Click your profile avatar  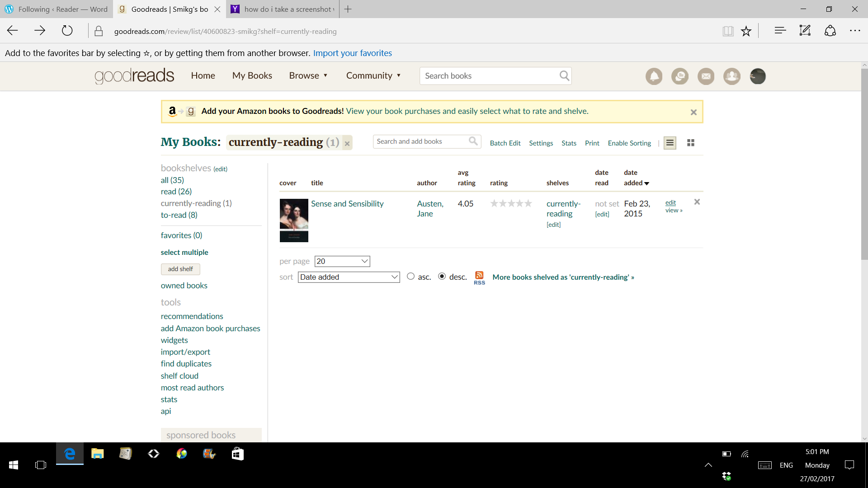click(757, 76)
